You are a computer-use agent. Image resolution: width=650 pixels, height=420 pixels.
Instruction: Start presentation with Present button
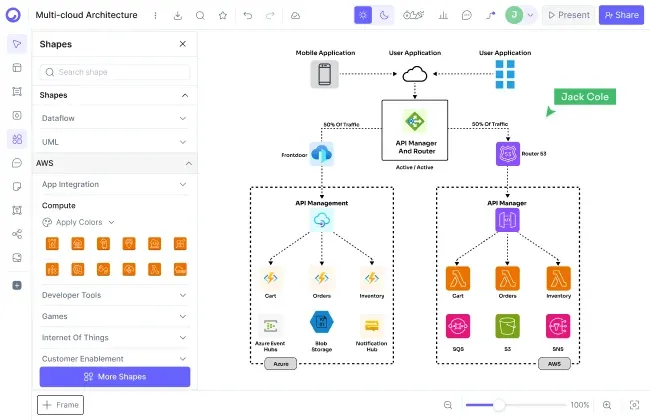[568, 15]
